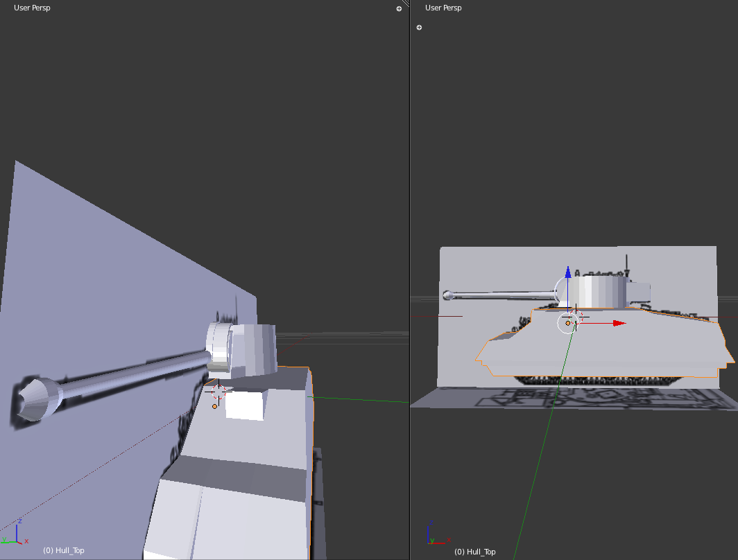Click the orange origin dot in left viewport
Image resolution: width=738 pixels, height=560 pixels.
(x=214, y=406)
